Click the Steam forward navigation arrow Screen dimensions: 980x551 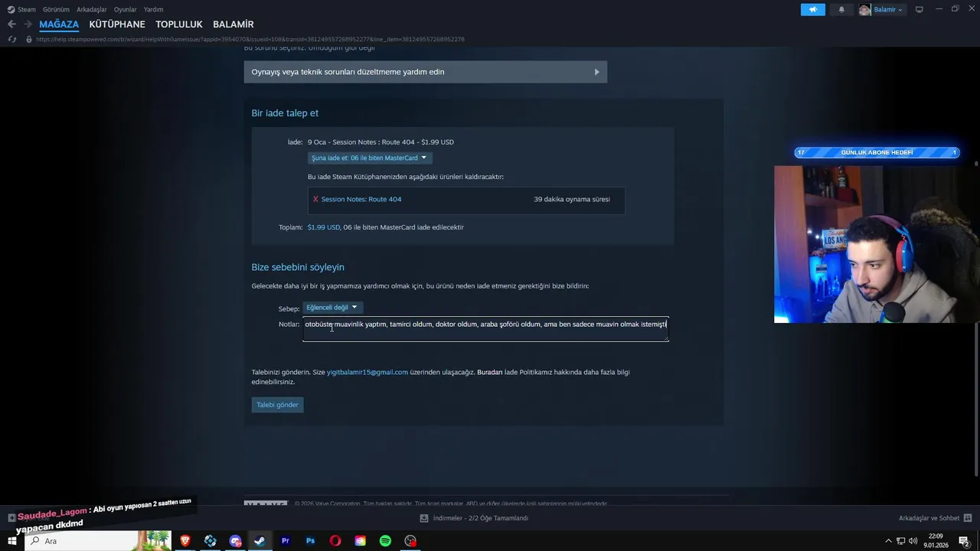[x=27, y=24]
